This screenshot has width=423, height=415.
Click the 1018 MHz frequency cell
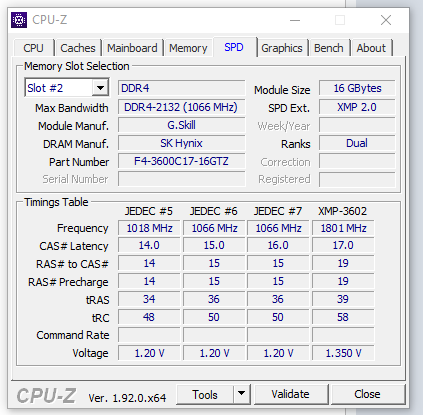click(x=149, y=228)
